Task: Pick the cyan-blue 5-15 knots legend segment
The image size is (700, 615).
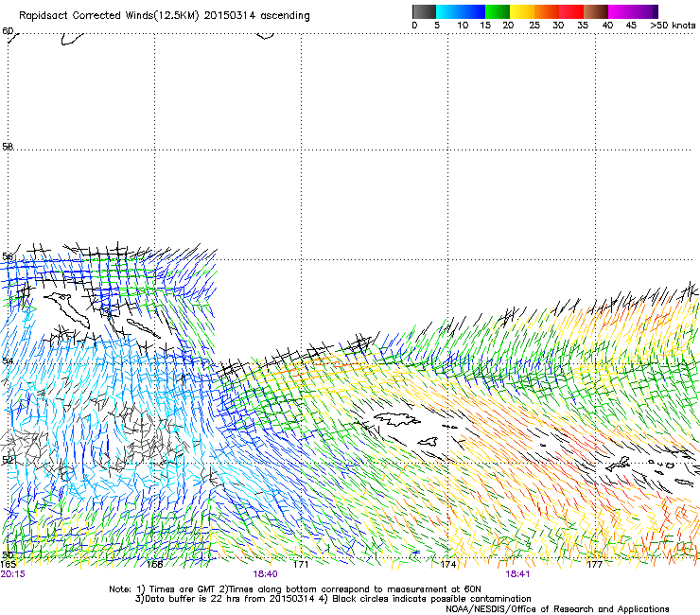Action: (461, 11)
